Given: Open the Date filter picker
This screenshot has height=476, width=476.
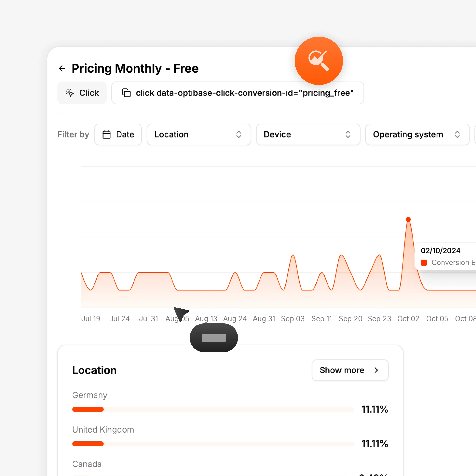Looking at the screenshot, I should coord(118,134).
